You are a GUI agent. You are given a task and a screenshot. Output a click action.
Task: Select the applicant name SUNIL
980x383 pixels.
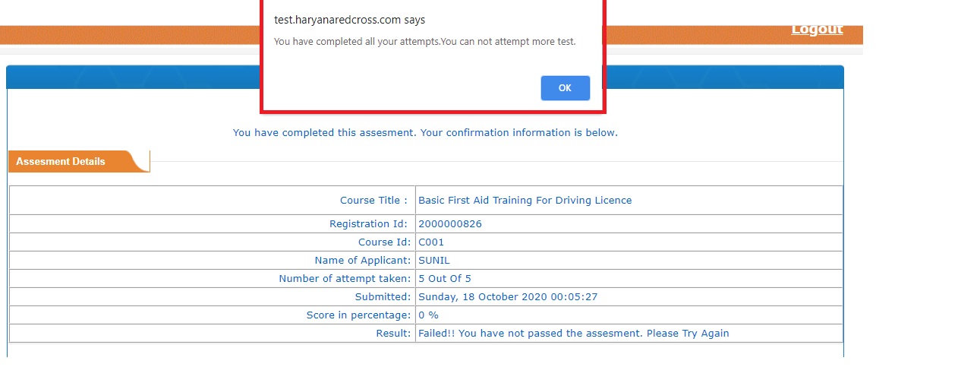(434, 261)
